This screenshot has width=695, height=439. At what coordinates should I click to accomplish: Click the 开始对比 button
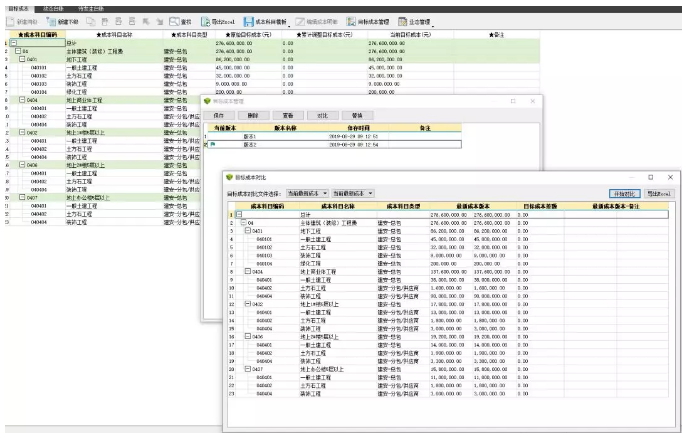[625, 192]
